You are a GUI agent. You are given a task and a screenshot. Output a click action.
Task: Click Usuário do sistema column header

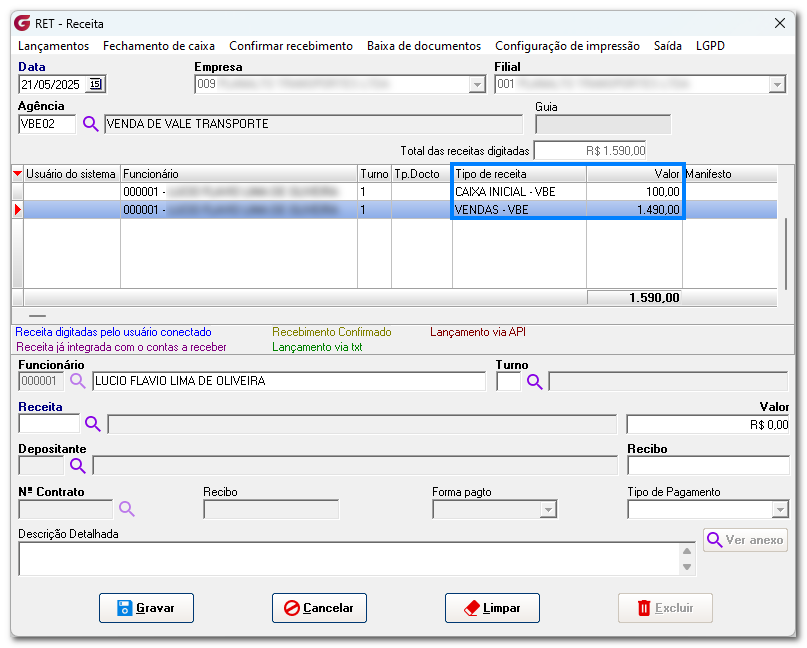[72, 174]
